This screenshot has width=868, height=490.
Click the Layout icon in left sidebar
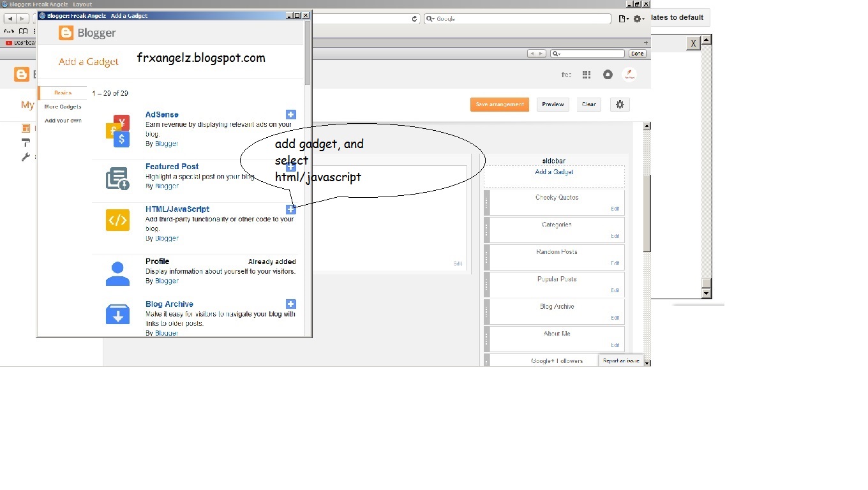[26, 128]
